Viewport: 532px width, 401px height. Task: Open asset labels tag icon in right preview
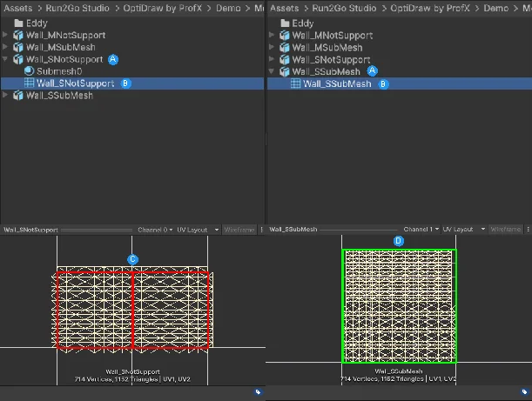click(x=524, y=391)
